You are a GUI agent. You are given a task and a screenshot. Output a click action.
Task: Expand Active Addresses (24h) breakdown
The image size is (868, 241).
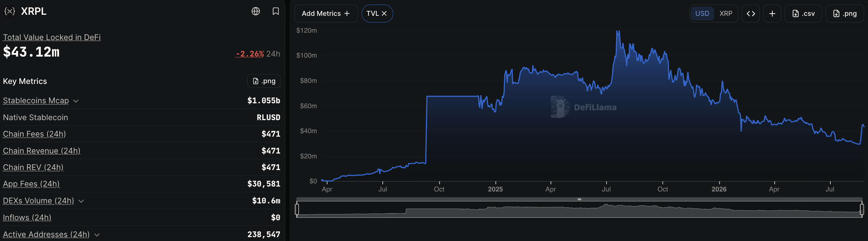coord(97,235)
